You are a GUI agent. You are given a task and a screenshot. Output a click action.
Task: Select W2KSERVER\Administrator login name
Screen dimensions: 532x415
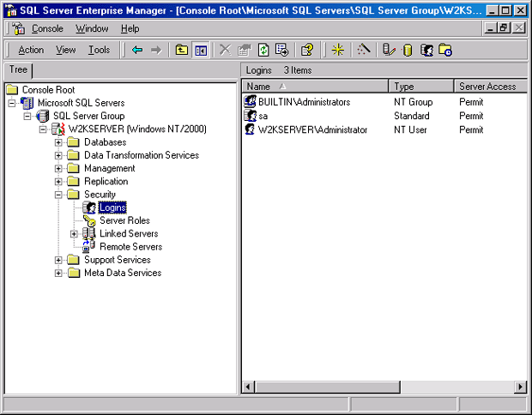tap(312, 129)
